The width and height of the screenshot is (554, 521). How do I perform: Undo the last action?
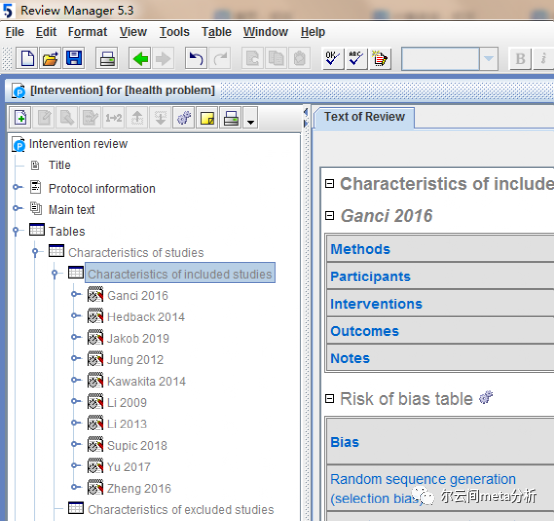click(196, 59)
